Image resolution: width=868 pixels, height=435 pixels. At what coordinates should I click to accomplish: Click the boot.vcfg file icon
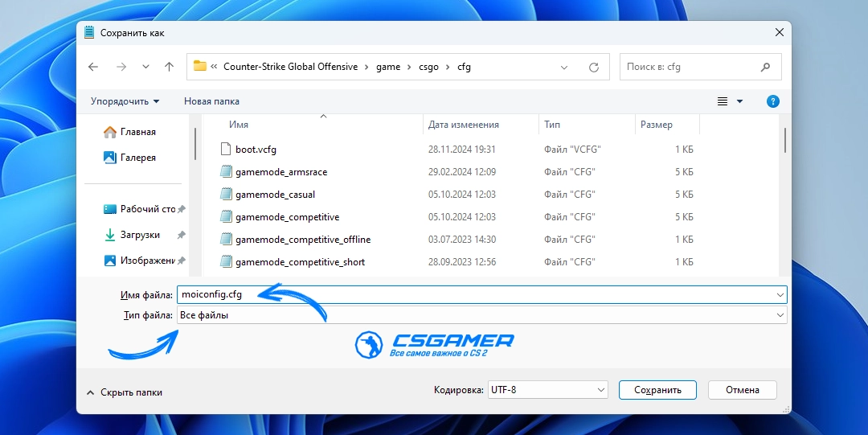(225, 149)
